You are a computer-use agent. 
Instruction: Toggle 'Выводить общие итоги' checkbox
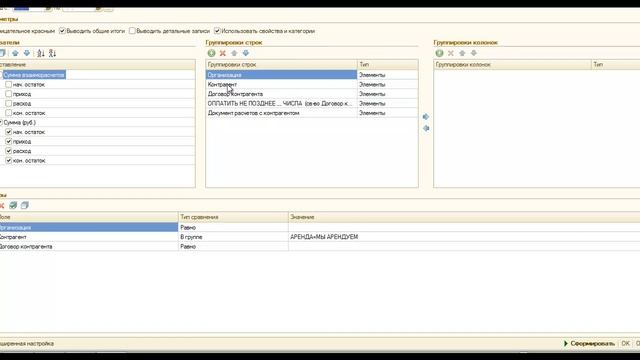tap(62, 31)
